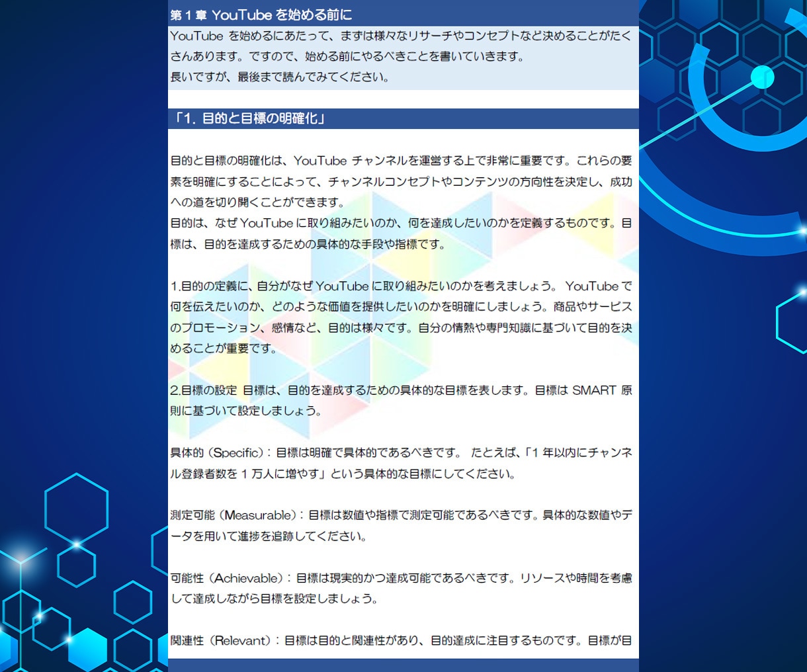Click the line starting "ータを用いて進捗を追跡"
807x672 pixels.
269,536
